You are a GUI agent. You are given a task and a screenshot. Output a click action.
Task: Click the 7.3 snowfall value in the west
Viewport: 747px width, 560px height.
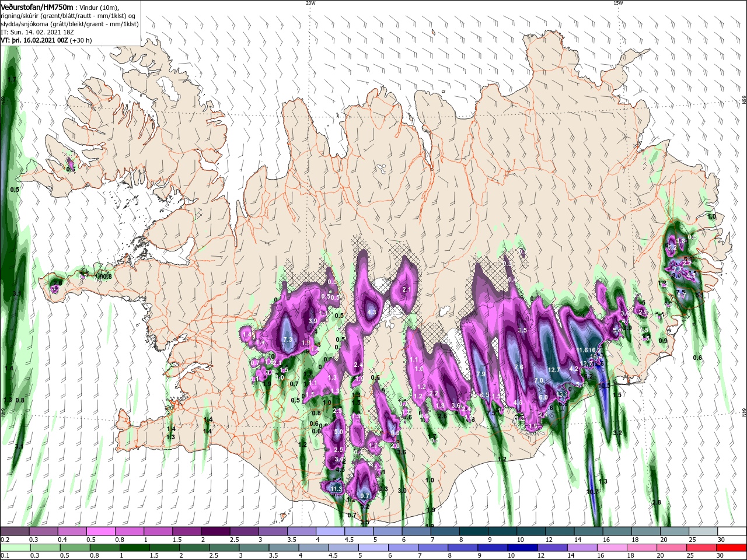pyautogui.click(x=287, y=339)
